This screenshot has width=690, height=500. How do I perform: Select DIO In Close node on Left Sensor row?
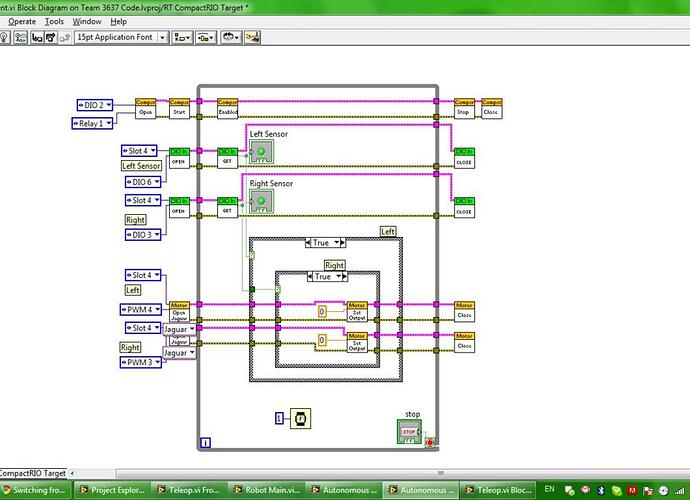(x=464, y=158)
